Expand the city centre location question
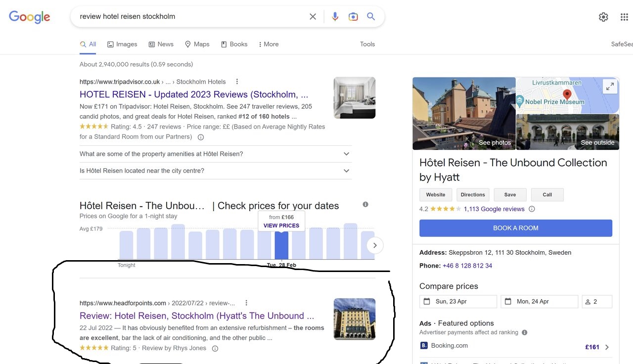This screenshot has height=364, width=633. coord(216,171)
